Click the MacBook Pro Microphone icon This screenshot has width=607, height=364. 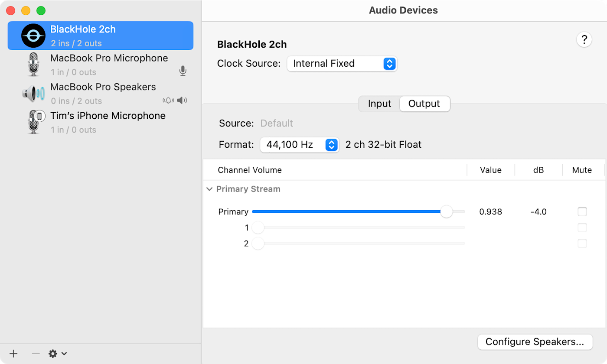click(x=33, y=65)
